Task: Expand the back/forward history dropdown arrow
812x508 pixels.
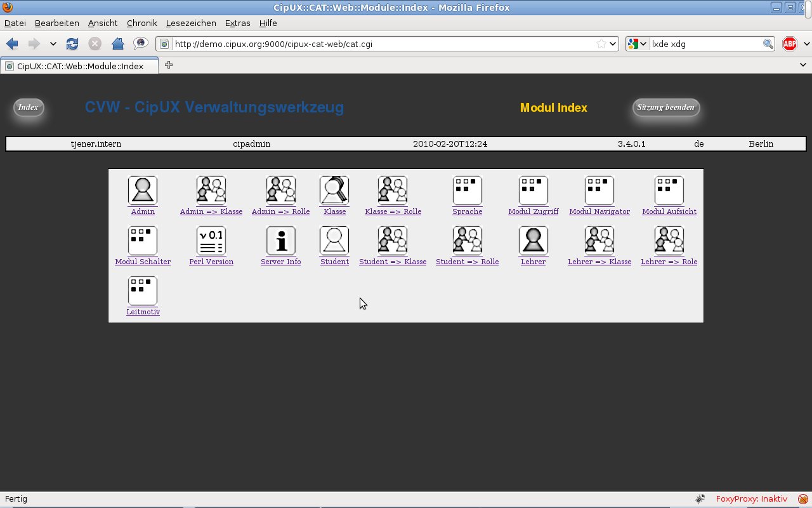Action: pyautogui.click(x=53, y=44)
